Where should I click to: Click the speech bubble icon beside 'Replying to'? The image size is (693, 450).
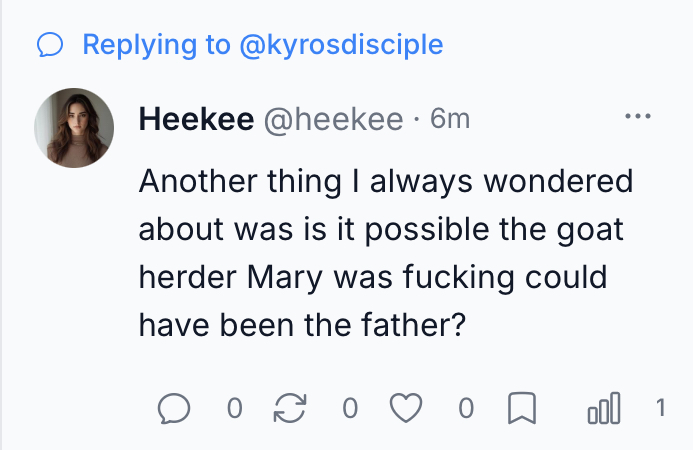click(50, 45)
